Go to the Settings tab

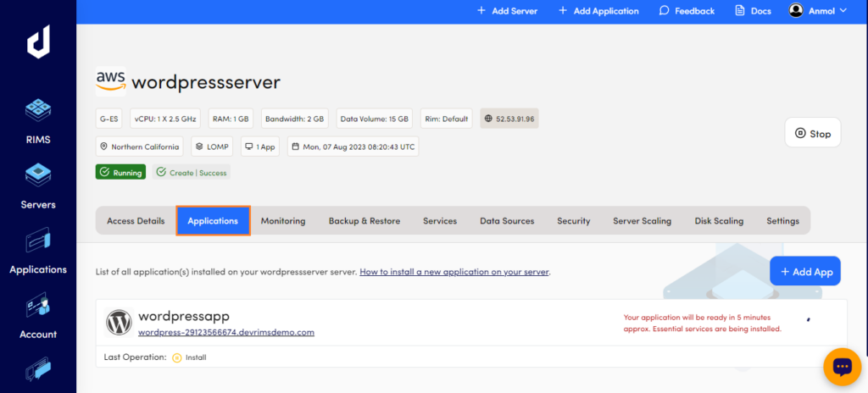pyautogui.click(x=782, y=221)
